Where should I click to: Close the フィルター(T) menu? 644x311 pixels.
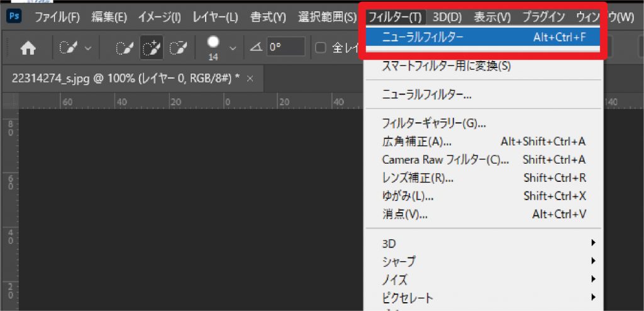(395, 17)
